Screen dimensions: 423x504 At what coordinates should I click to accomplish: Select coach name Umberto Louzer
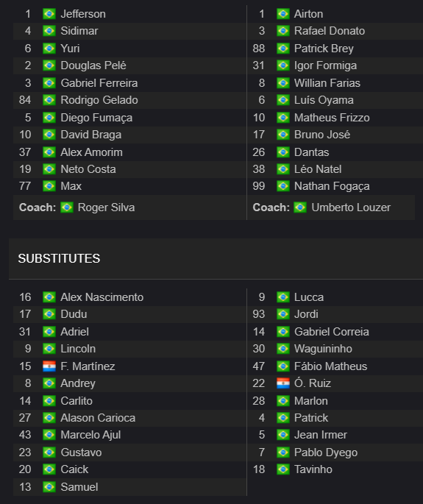point(351,207)
